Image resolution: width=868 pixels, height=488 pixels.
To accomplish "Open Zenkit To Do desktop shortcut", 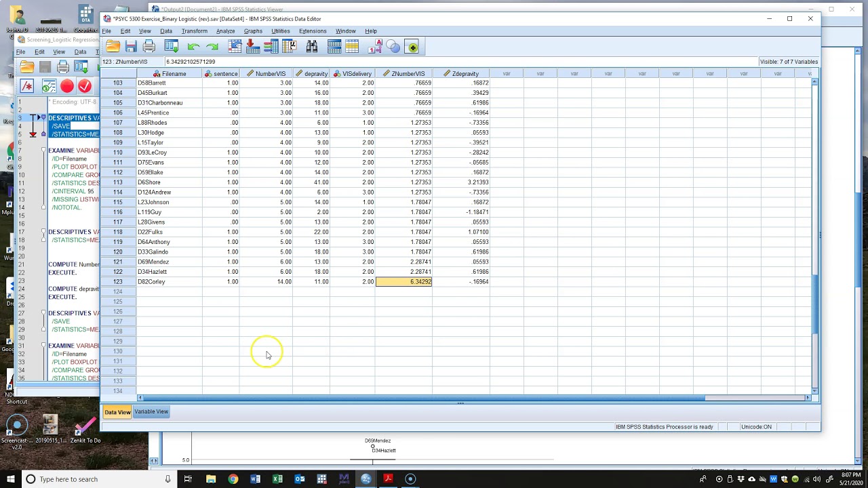I will point(85,430).
